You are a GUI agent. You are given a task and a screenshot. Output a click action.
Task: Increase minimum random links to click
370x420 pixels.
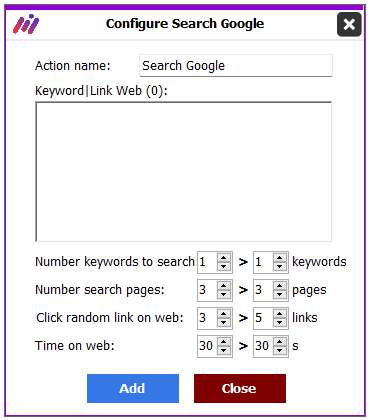(x=224, y=314)
